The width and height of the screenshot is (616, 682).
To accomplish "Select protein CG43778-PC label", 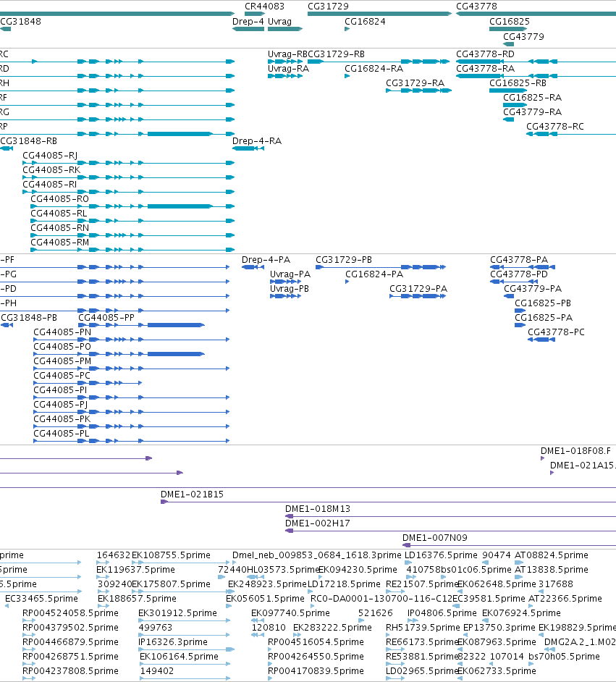I will 556,332.
